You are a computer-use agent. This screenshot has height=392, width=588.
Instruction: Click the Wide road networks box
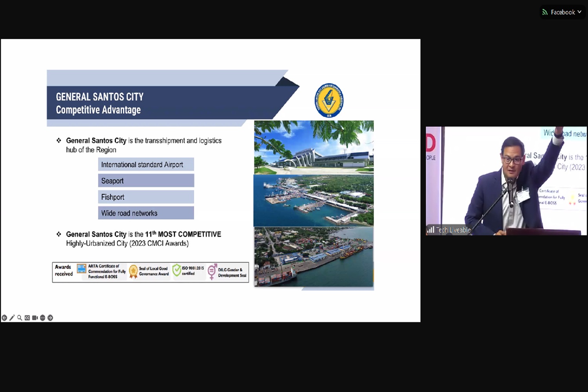pos(146,213)
